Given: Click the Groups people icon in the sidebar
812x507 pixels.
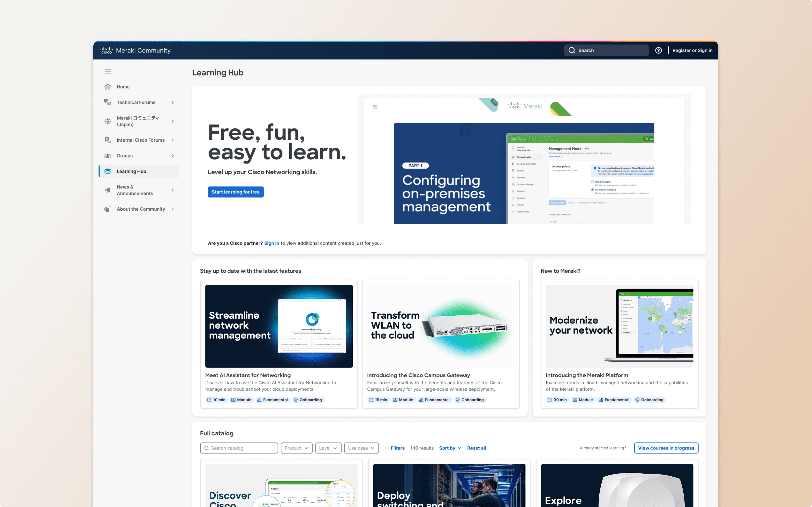Looking at the screenshot, I should click(x=107, y=156).
